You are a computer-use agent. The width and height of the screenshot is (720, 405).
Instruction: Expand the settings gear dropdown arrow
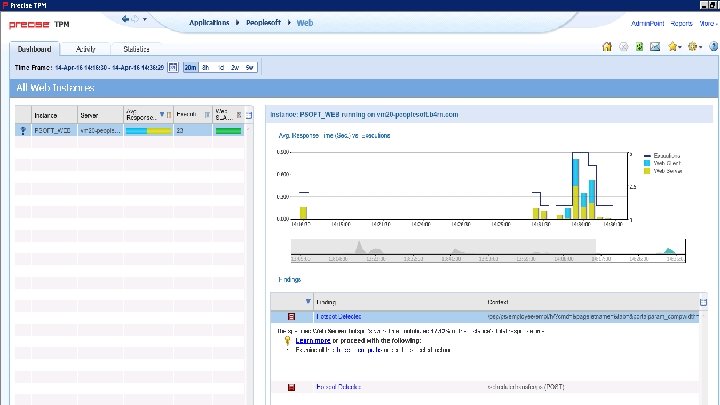[701, 47]
